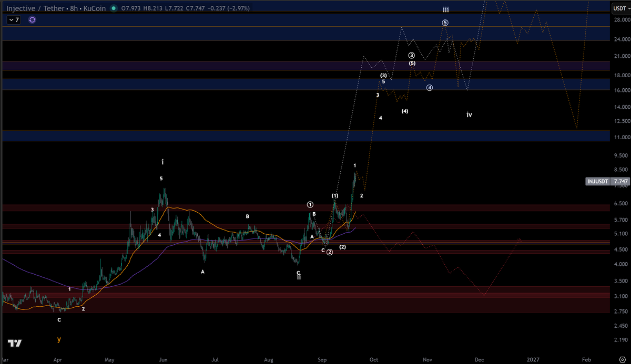Click the OHLC values in legend

[x=185, y=8]
